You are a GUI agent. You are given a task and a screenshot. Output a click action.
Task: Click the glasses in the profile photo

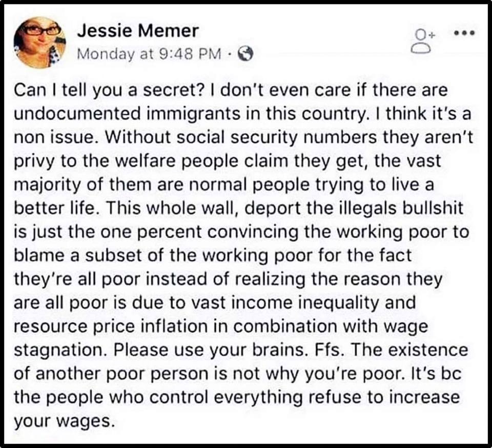(x=42, y=31)
